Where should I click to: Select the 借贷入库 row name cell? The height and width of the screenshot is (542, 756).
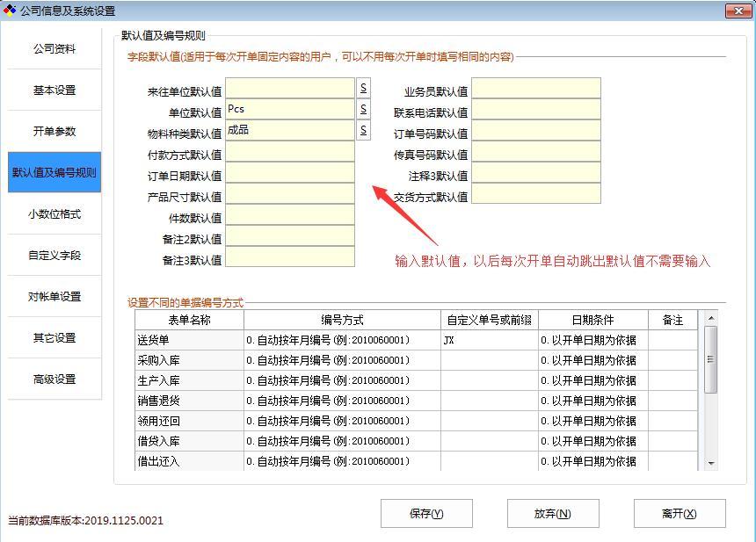tap(190, 441)
